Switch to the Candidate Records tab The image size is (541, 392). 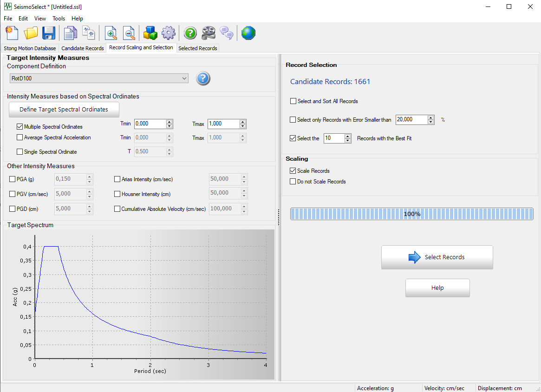point(83,48)
